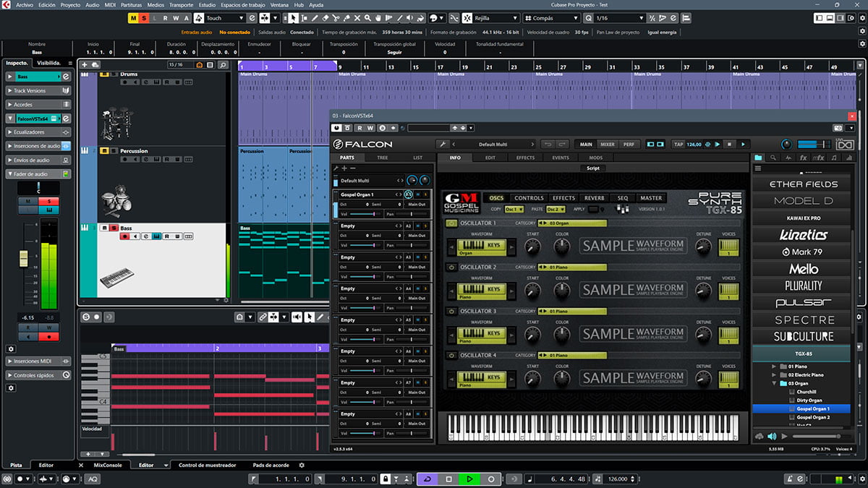Click the MASTER button in Pure Synth

[651, 198]
